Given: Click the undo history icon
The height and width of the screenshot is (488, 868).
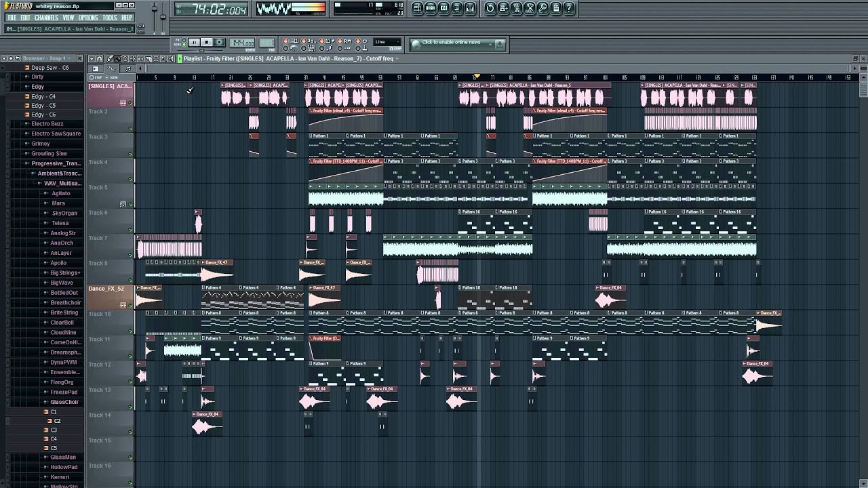Looking at the screenshot, I should click(x=490, y=8).
